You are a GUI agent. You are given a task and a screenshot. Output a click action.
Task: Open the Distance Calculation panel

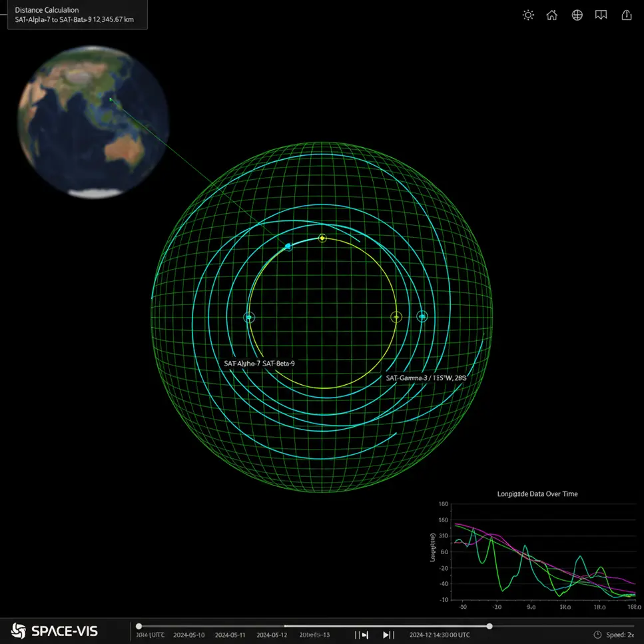[x=73, y=15]
